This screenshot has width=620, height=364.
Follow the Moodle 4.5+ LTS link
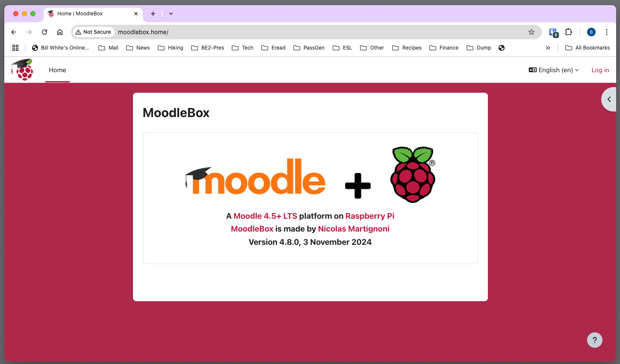265,216
